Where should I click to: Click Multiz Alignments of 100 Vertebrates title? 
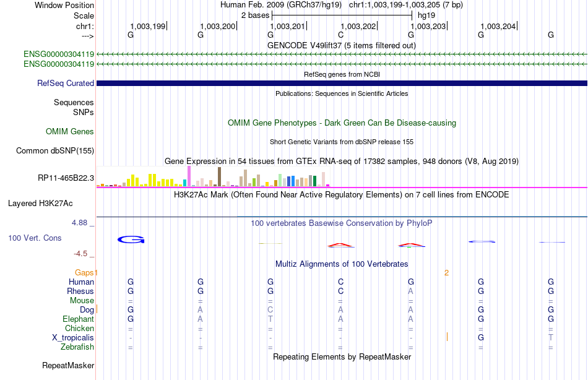(x=342, y=264)
